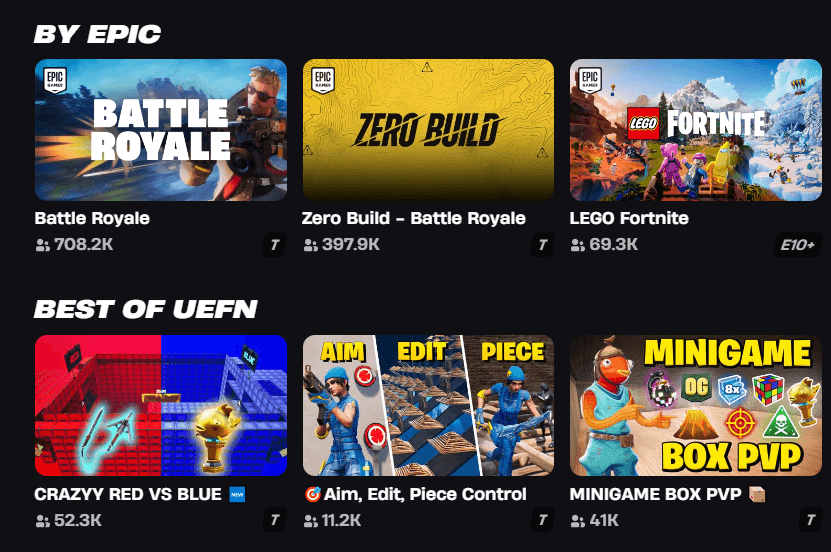Select the Minigame Box PVP thumbnail
This screenshot has height=552, width=831.
click(x=696, y=405)
